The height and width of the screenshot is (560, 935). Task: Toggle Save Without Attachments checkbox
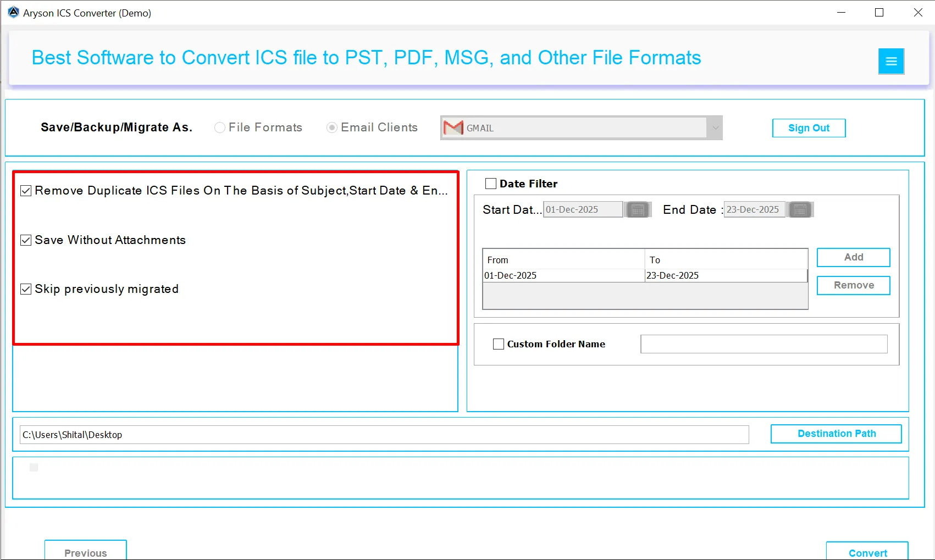(26, 240)
